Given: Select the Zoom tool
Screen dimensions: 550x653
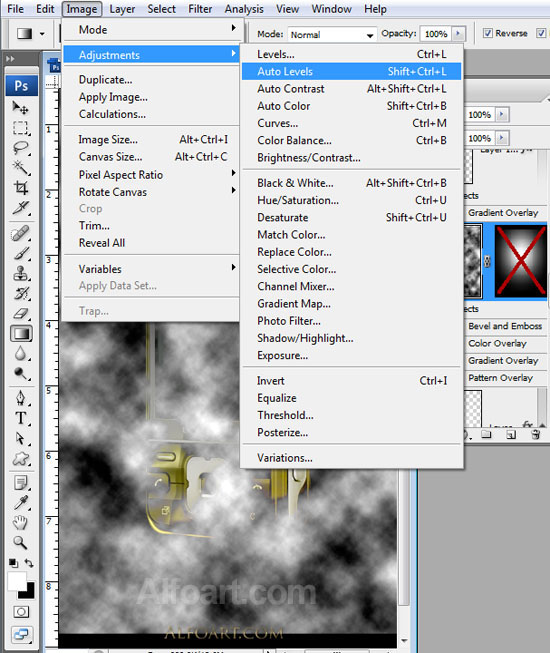Looking at the screenshot, I should coord(20,542).
